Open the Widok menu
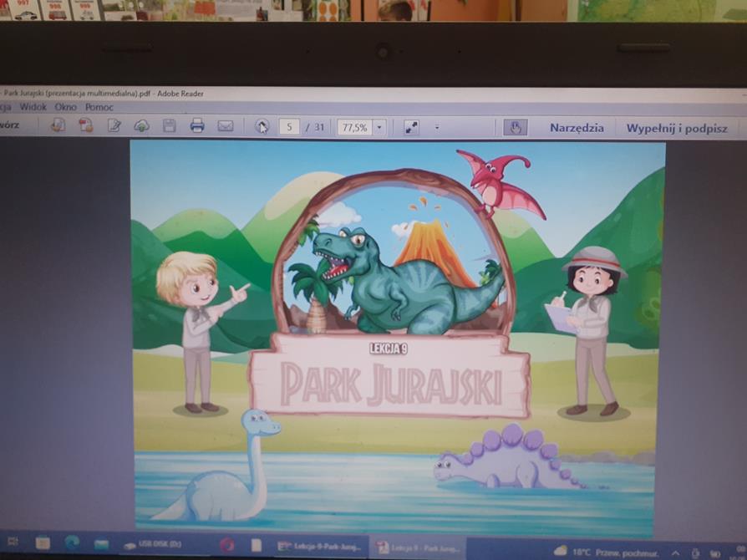Image resolution: width=747 pixels, height=560 pixels. [33, 107]
